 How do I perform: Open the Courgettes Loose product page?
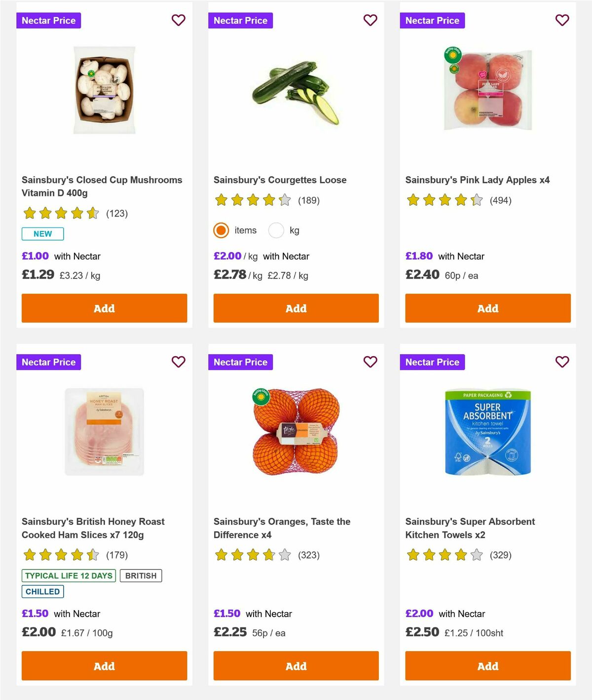(279, 180)
